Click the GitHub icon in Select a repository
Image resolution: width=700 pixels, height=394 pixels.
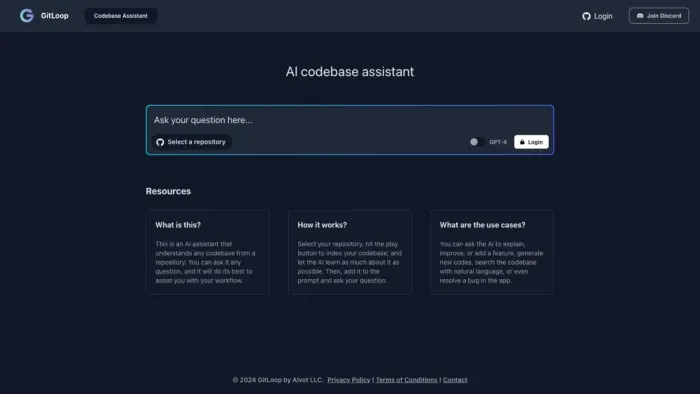click(160, 142)
